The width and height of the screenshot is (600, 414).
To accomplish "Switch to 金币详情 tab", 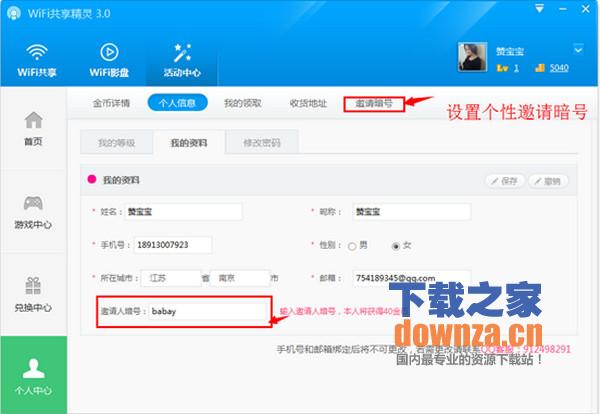I will [111, 103].
